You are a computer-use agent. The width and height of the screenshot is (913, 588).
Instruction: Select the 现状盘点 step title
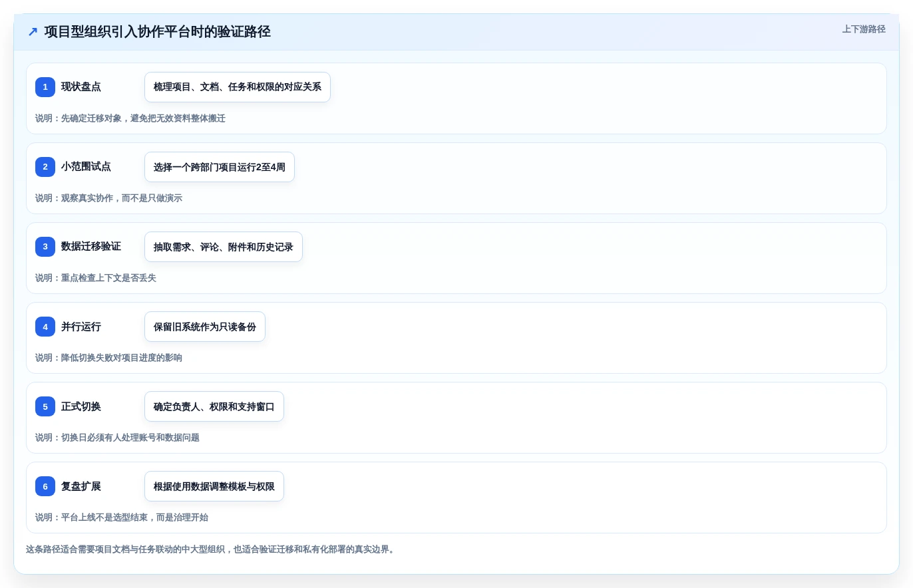pyautogui.click(x=81, y=87)
